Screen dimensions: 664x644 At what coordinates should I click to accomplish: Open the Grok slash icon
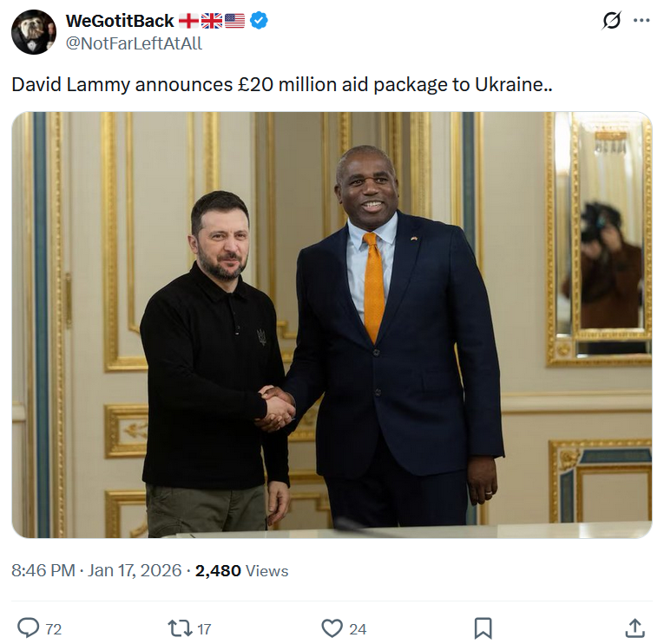(x=612, y=20)
